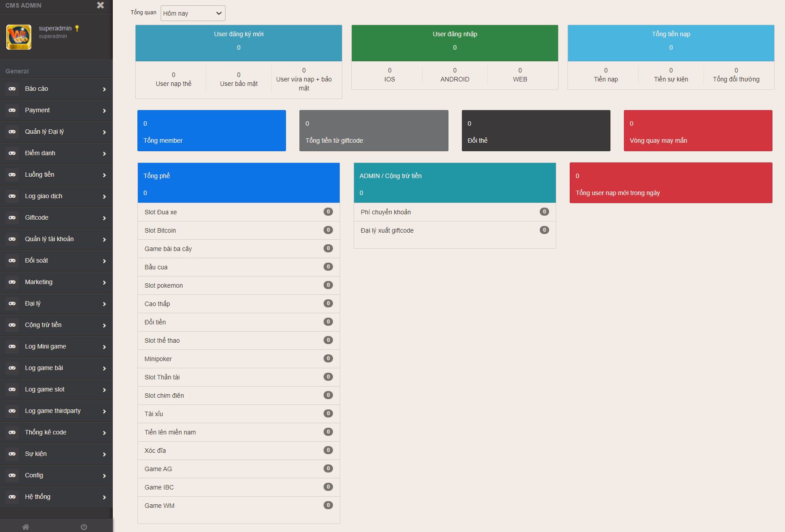
Task: Expand the Payment menu chevron
Action: click(104, 111)
